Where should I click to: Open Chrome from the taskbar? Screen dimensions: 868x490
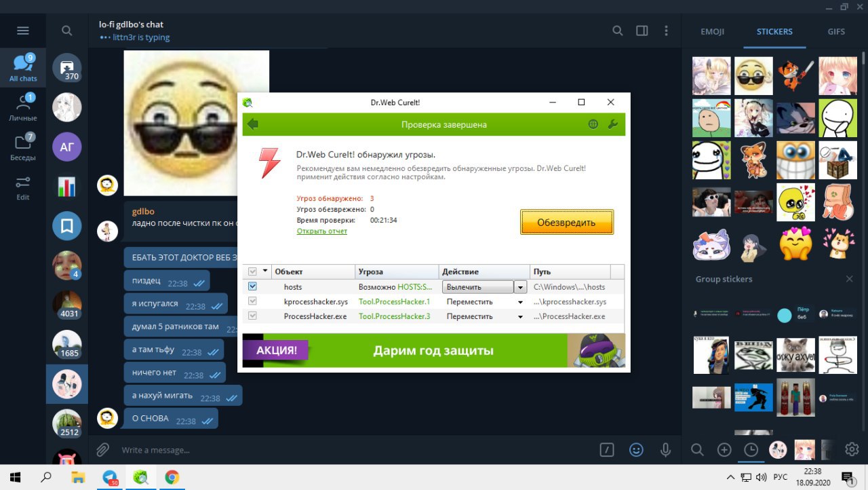click(172, 477)
